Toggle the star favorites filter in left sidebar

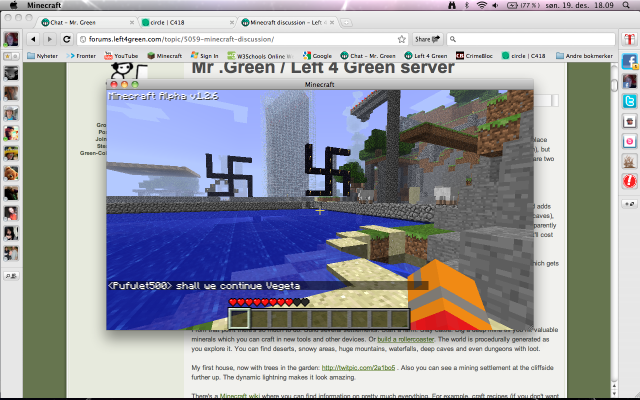(7, 56)
